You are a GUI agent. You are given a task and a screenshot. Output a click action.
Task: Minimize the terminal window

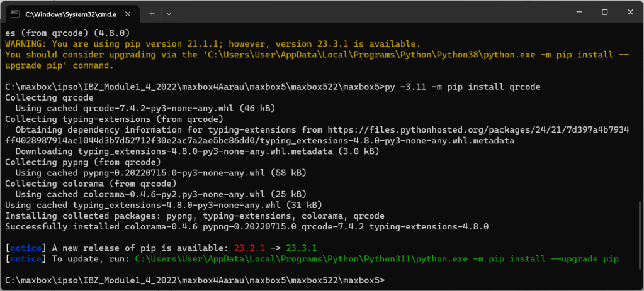tap(576, 13)
